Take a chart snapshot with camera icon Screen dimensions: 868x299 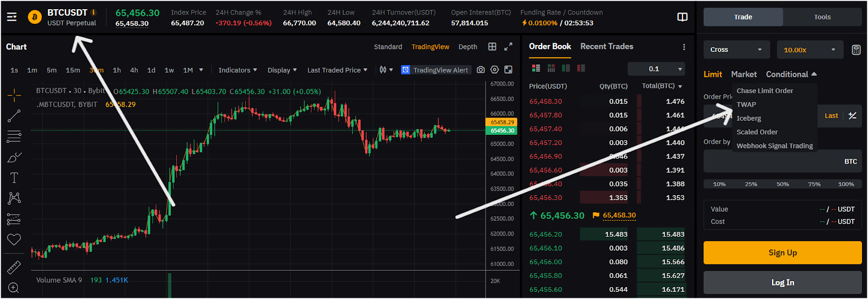pos(481,70)
